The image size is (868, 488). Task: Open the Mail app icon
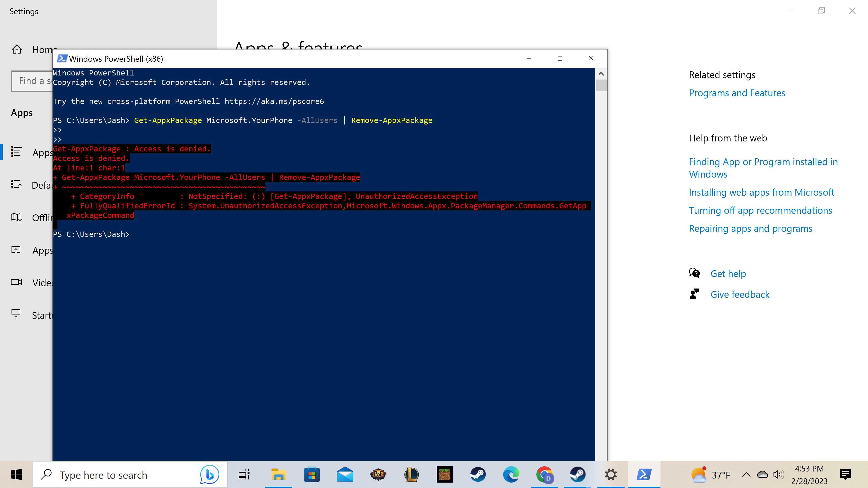click(345, 475)
